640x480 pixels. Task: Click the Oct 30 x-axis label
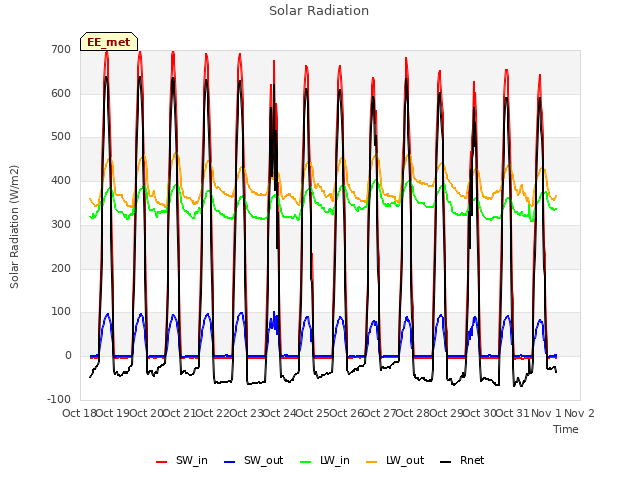[x=480, y=413]
